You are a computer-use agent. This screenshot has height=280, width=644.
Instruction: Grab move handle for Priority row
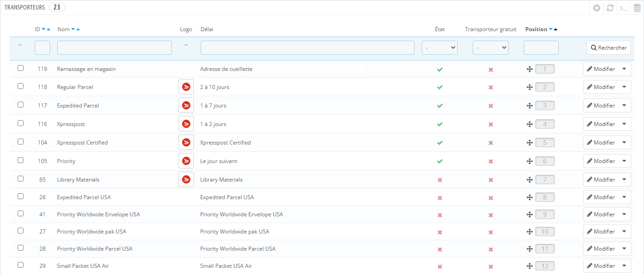(529, 161)
